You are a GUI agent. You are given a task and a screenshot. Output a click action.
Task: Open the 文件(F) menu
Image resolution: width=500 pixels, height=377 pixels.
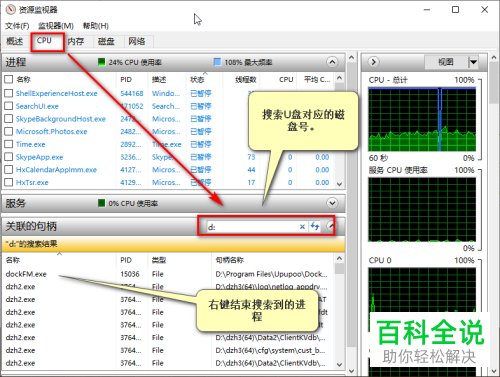pos(17,26)
